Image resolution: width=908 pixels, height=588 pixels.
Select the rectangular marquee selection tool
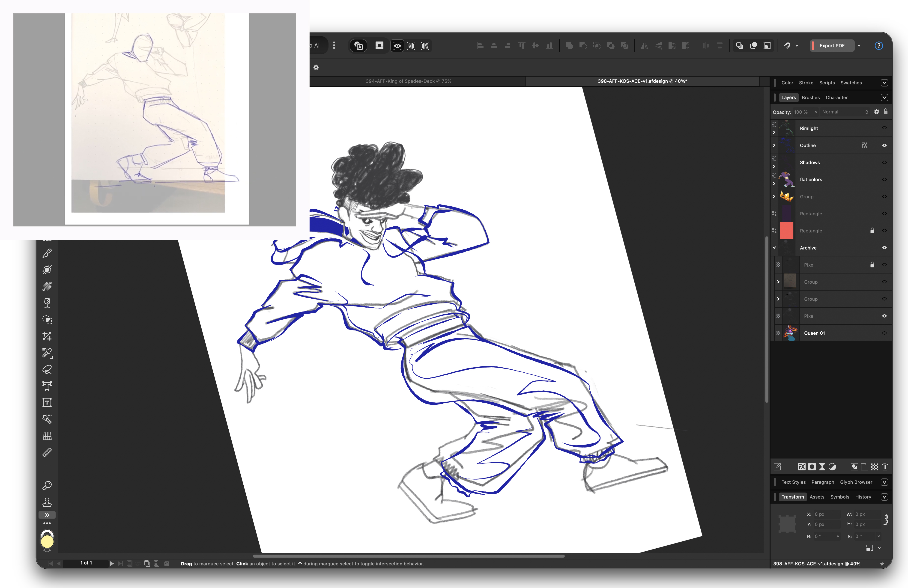47,469
